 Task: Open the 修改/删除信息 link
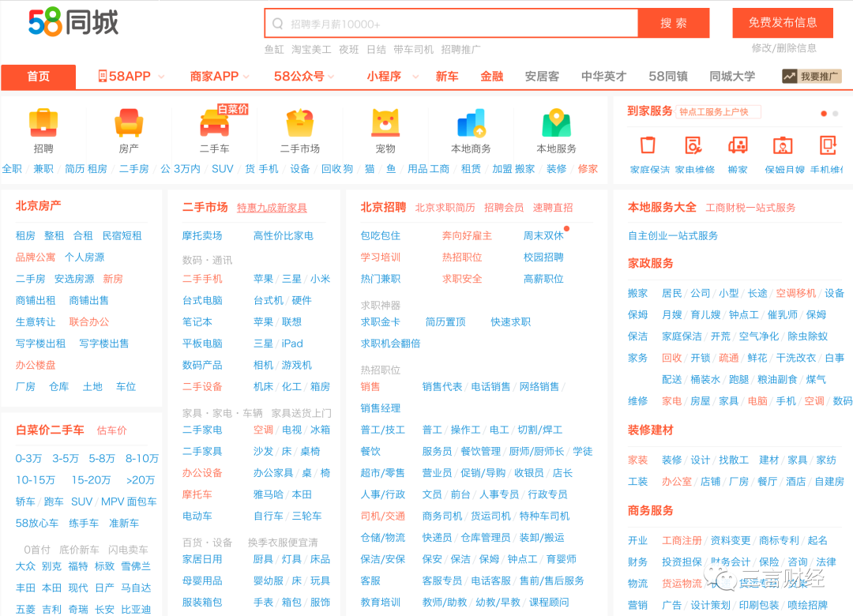[x=784, y=48]
